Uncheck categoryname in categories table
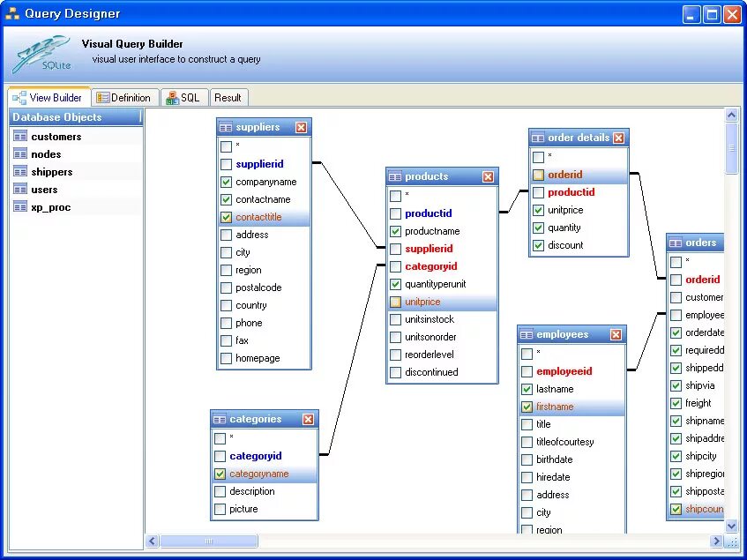Viewport: 747px width, 560px height. (x=220, y=474)
